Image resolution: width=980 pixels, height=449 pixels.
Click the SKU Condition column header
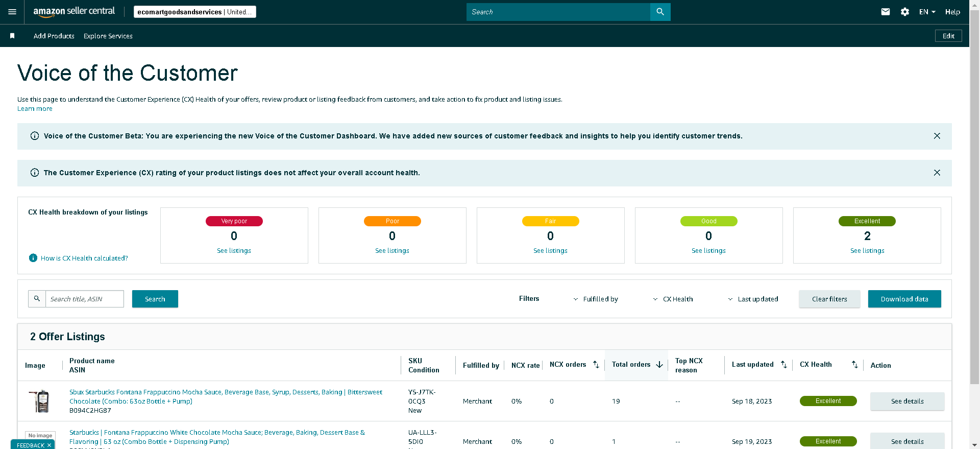[x=424, y=365]
